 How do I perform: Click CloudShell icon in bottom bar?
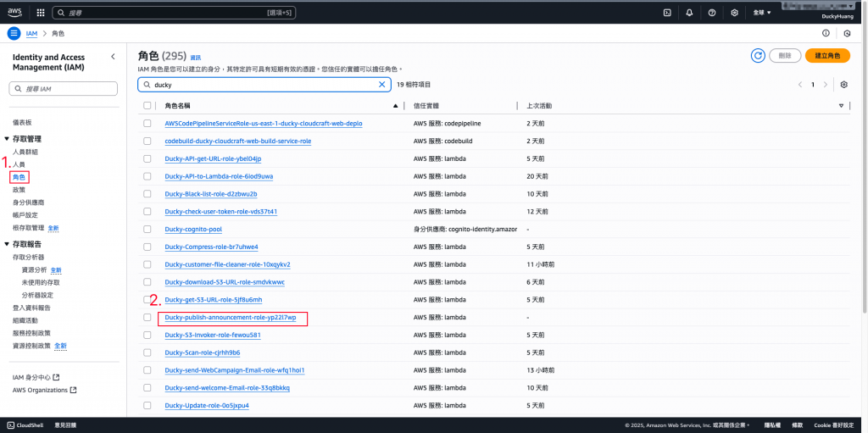click(11, 425)
